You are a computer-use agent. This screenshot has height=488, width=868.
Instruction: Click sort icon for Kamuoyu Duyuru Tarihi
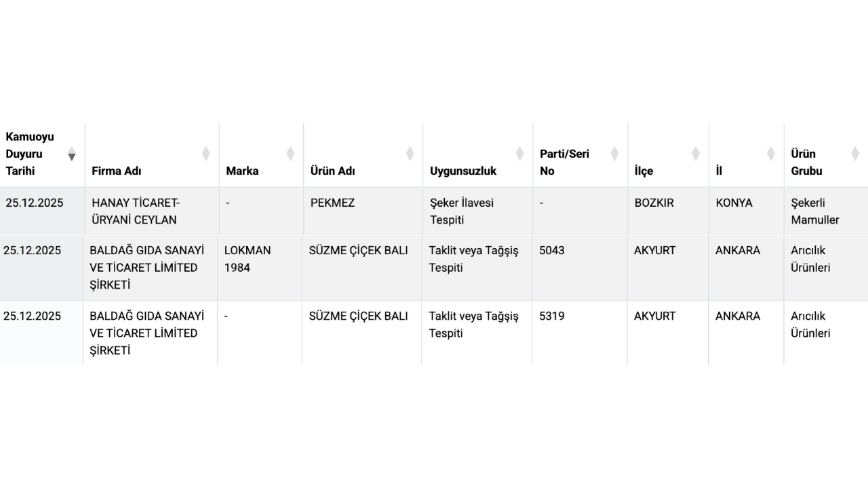click(x=71, y=155)
